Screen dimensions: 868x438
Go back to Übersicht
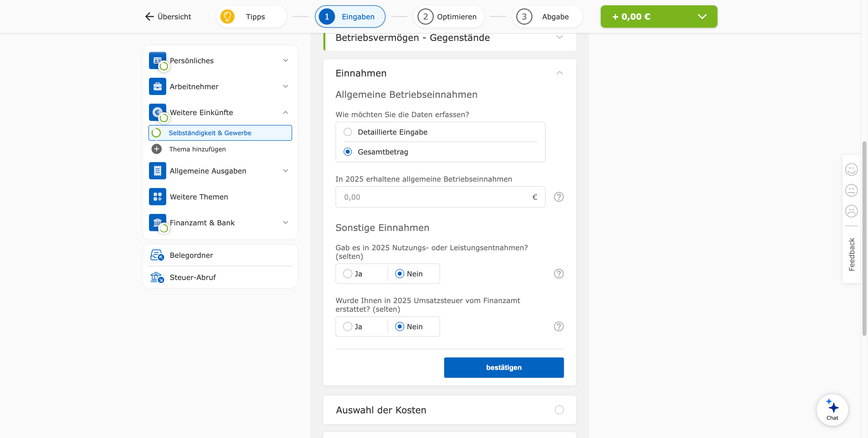pos(168,17)
